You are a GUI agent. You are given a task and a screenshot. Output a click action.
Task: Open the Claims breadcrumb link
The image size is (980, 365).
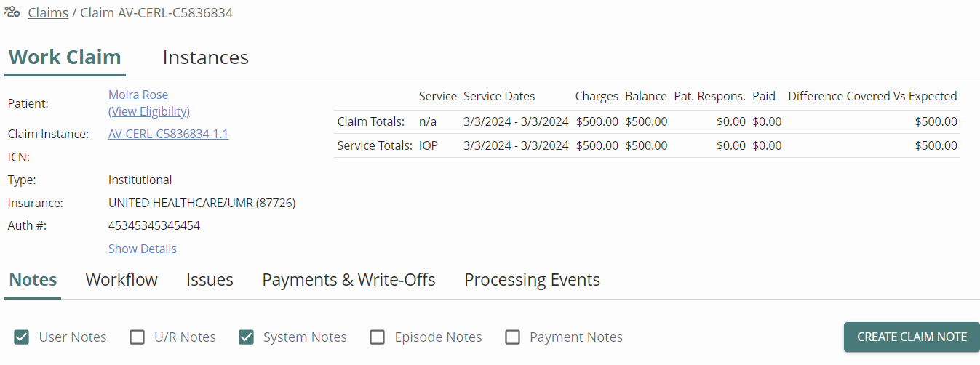pos(48,13)
